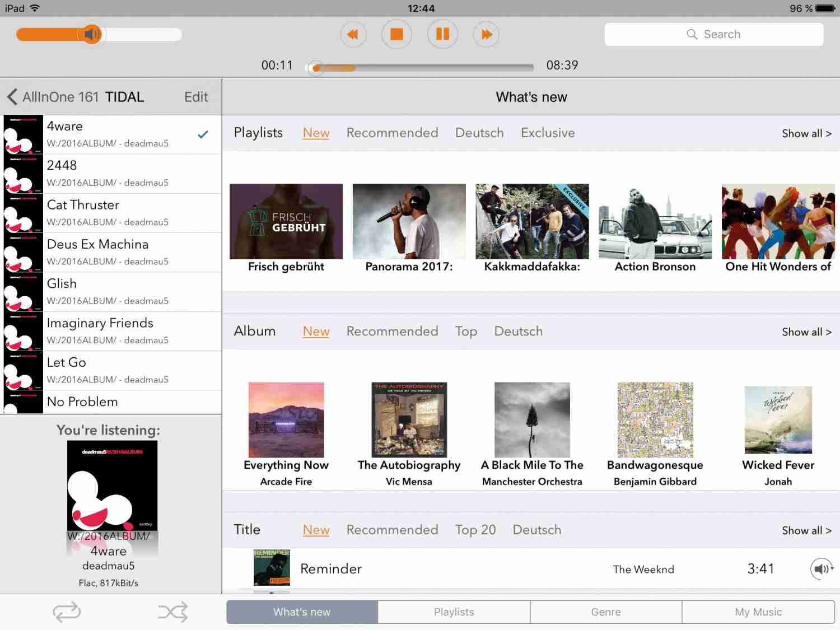Select Deus Ex Machina in the queue
This screenshot has height=630, width=840.
tap(113, 253)
